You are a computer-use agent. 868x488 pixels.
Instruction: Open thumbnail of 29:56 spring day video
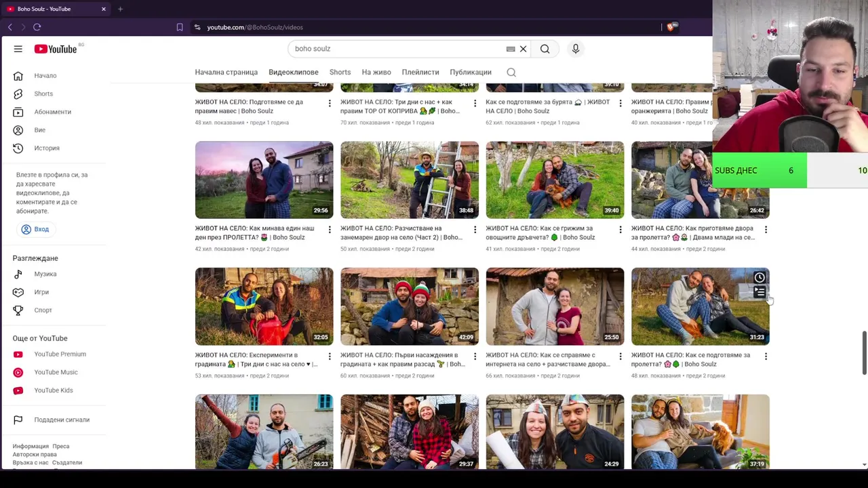click(x=264, y=180)
